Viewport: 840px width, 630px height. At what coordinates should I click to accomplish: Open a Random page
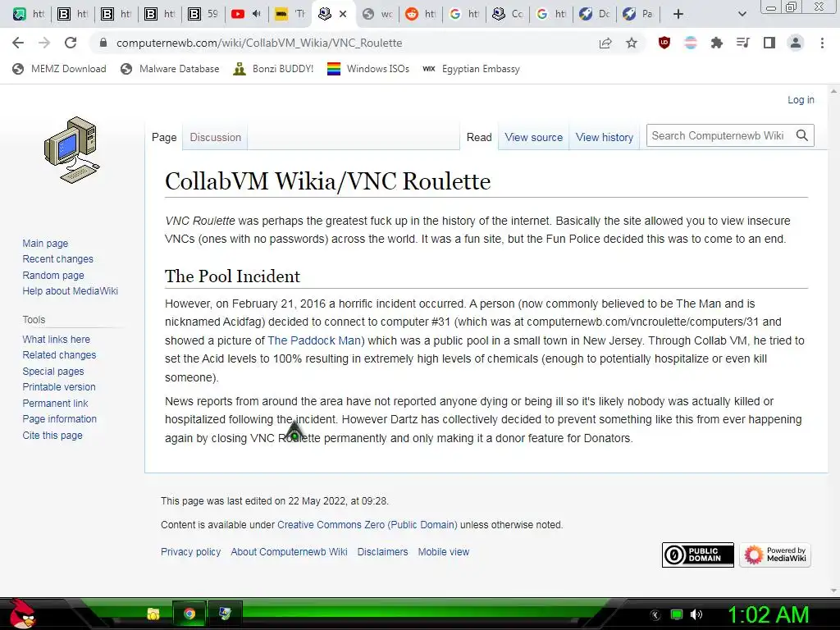coord(53,276)
